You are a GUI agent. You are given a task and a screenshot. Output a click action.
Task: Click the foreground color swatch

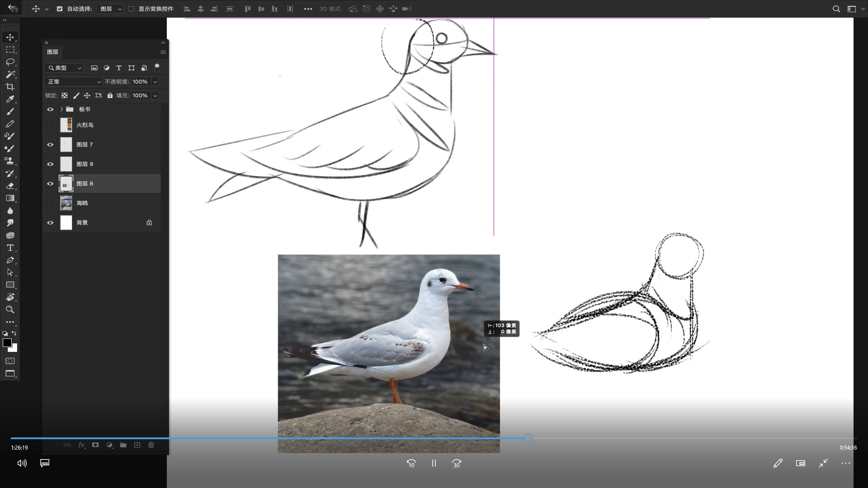(7, 343)
